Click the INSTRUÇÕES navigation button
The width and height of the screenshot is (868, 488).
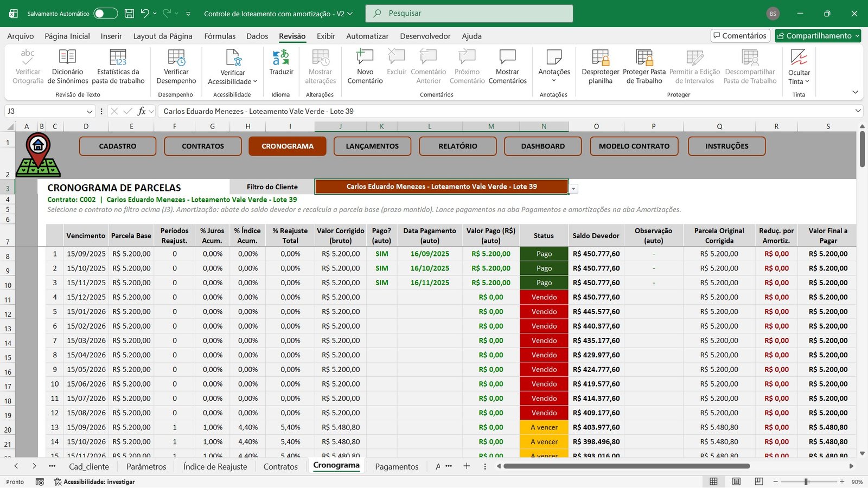(727, 146)
